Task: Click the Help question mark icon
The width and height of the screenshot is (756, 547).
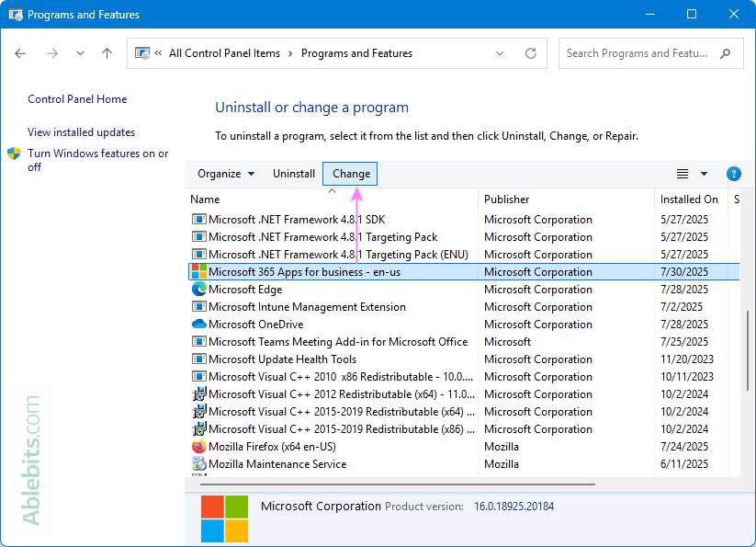Action: (x=732, y=174)
